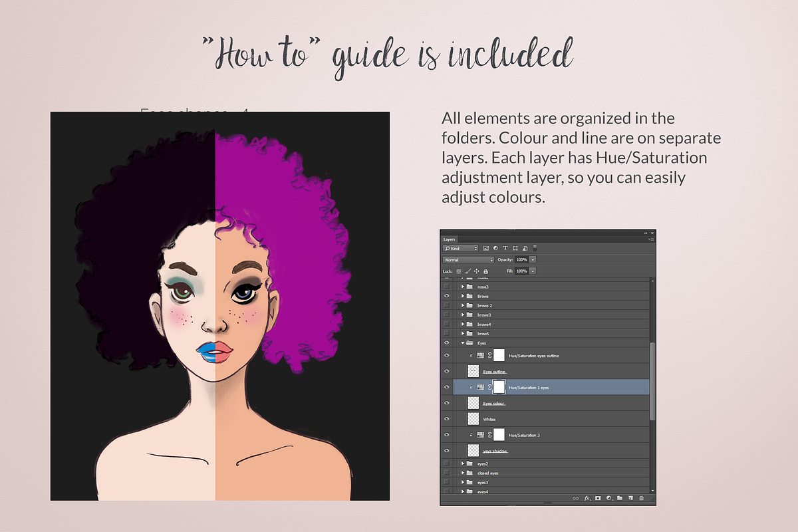Click mask link icon of Hue/Saturation eyes outline

point(489,355)
